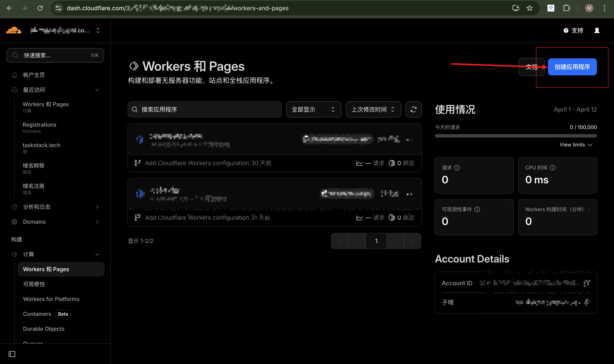The width and height of the screenshot is (614, 364).
Task: Refresh the applications list
Action: click(413, 109)
